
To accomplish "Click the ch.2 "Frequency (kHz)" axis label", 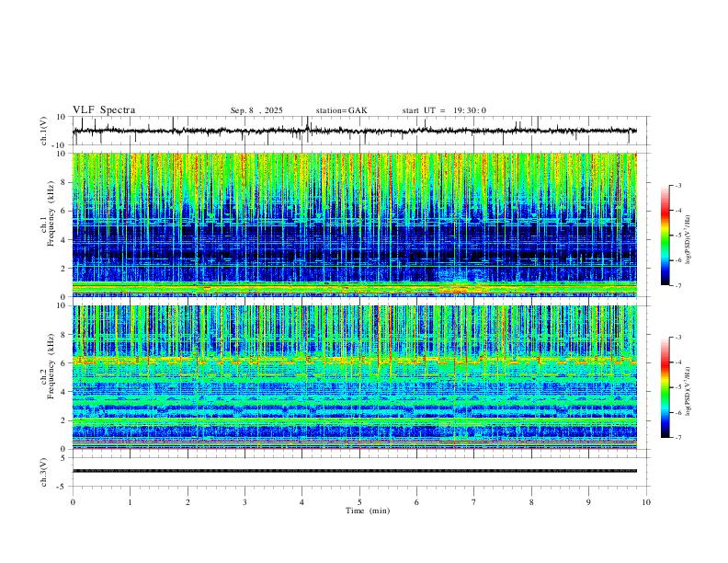I will point(51,366).
